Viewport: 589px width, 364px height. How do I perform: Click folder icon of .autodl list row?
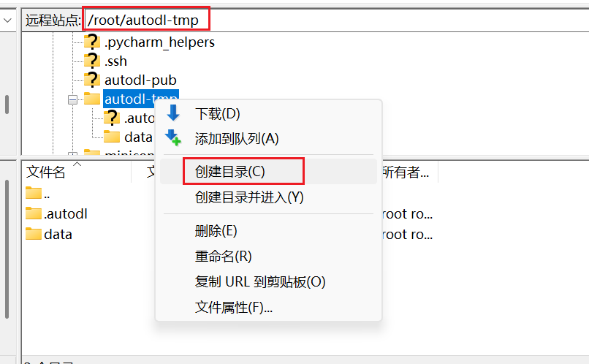pos(34,213)
